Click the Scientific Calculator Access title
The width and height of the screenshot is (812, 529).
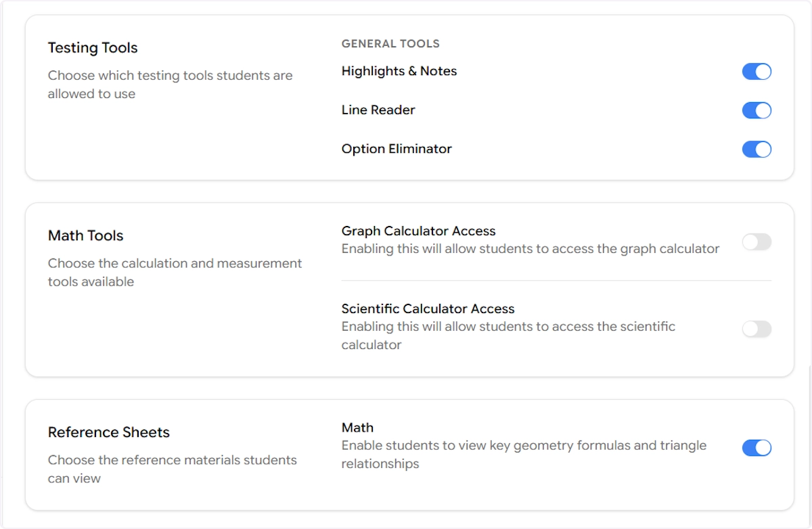tap(428, 308)
